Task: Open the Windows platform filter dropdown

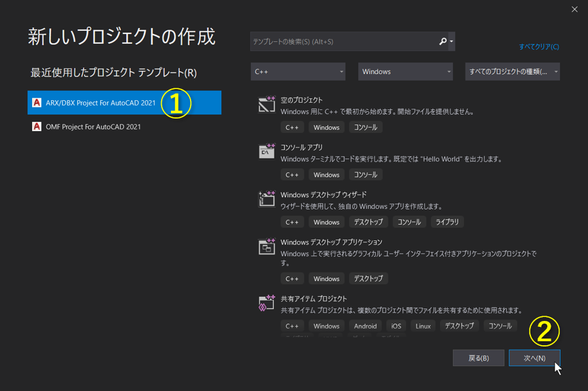Action: pyautogui.click(x=405, y=71)
